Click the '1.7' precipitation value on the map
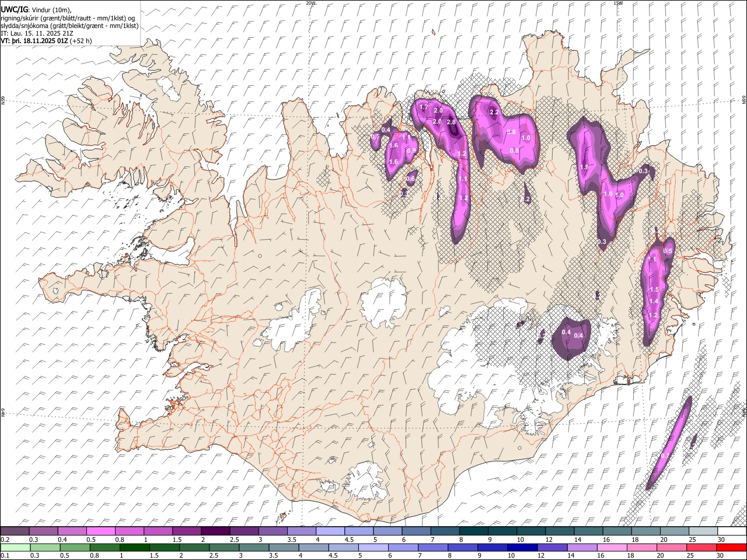 click(424, 107)
